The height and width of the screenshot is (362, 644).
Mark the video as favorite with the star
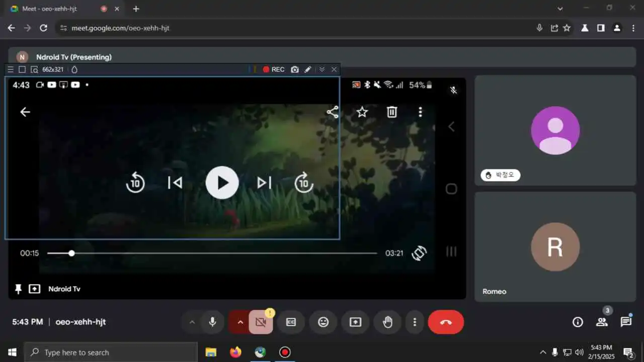tap(362, 112)
